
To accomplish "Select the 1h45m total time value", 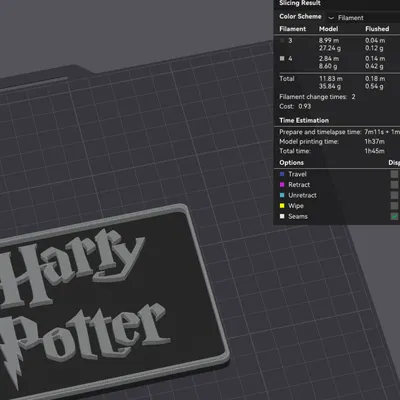I will pos(375,151).
